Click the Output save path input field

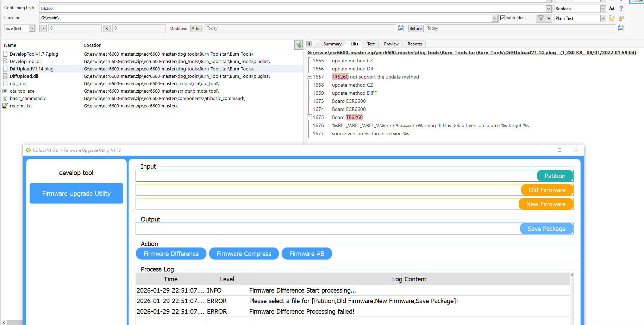pos(328,229)
